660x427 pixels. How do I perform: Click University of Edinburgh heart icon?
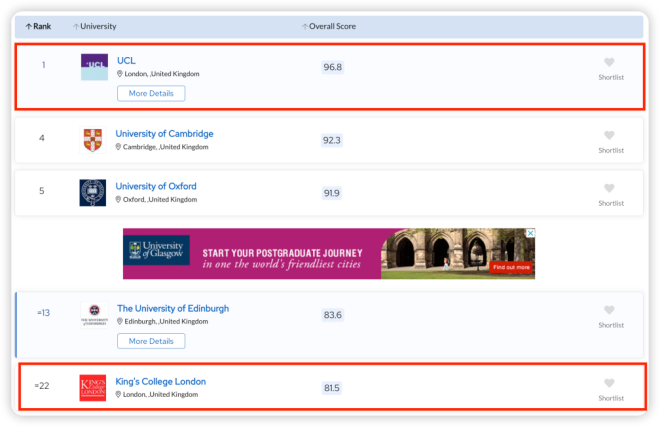click(x=610, y=310)
